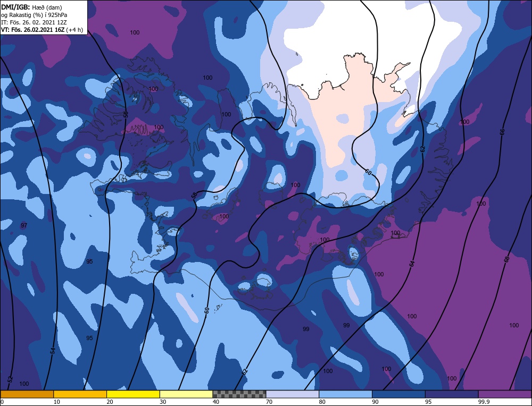Click the '54' contour label
532x406 pixels.
53,351
